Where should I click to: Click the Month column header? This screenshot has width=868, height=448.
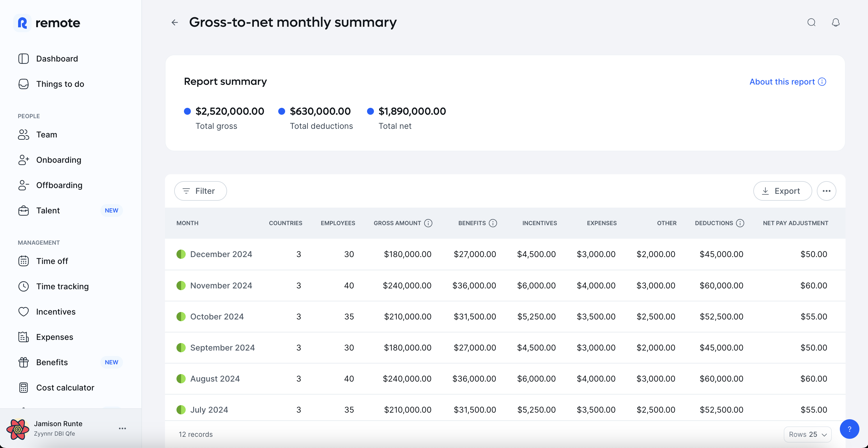187,223
